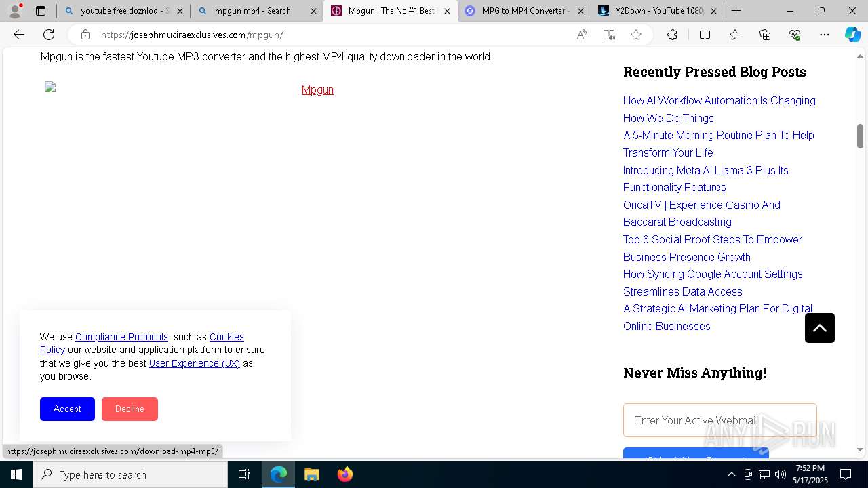Open Top 6 Social Proof Steps post

[x=713, y=248]
